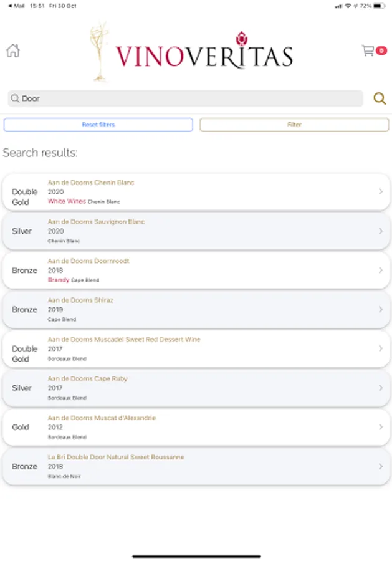Open the shopping cart
392x561 pixels.
click(368, 50)
